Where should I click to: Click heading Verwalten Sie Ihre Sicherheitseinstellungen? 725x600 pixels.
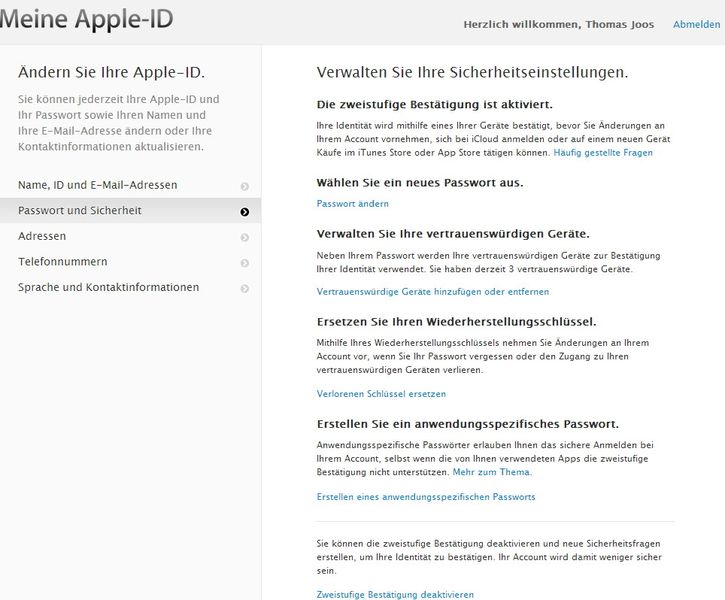coord(472,73)
